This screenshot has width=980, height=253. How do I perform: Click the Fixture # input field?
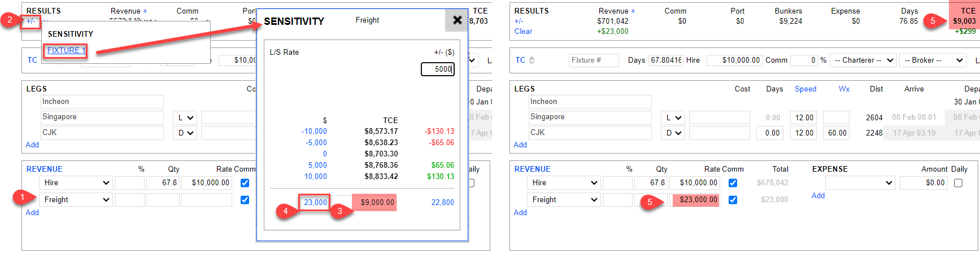pos(593,60)
